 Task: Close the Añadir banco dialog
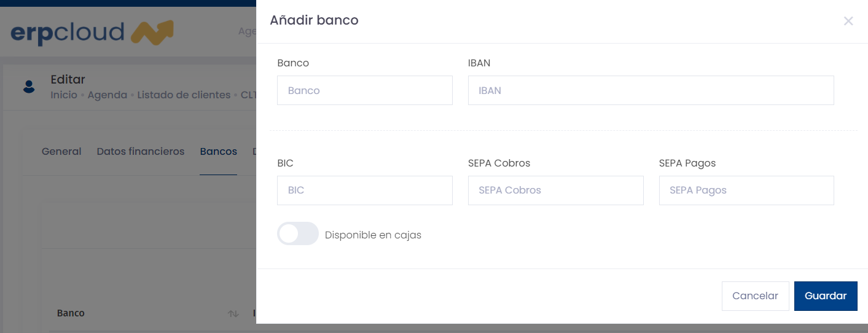[848, 21]
